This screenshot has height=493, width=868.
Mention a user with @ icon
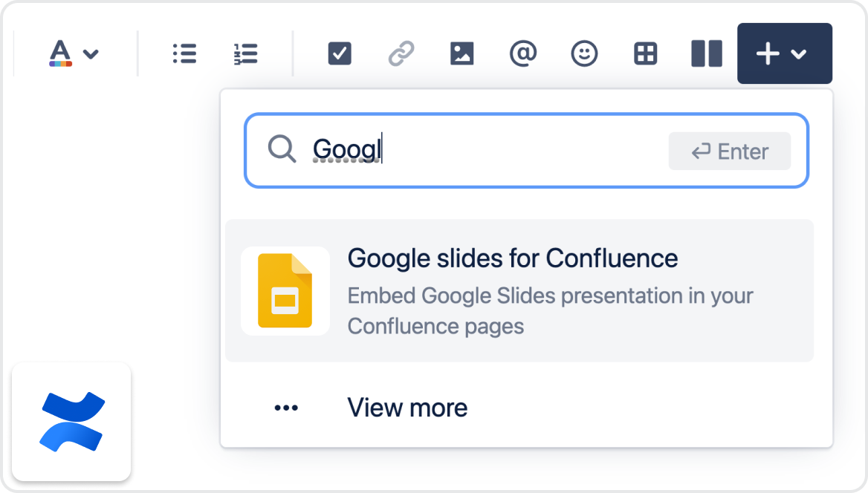tap(523, 53)
